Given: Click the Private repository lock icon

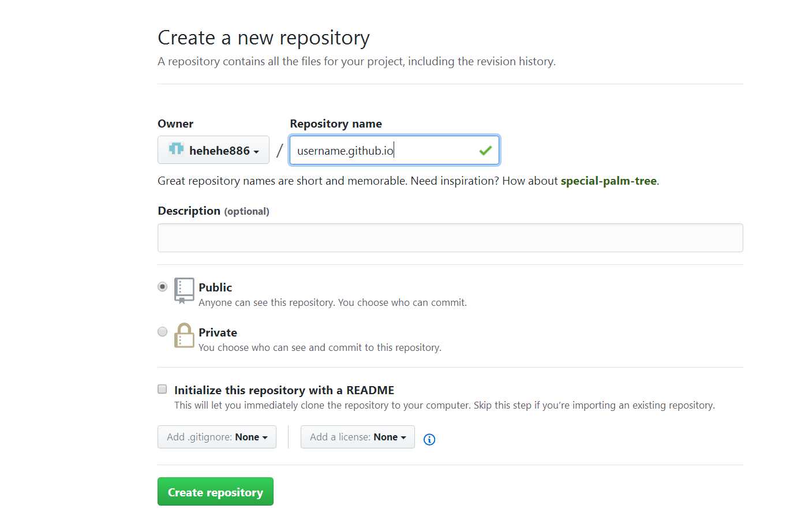Looking at the screenshot, I should (184, 335).
